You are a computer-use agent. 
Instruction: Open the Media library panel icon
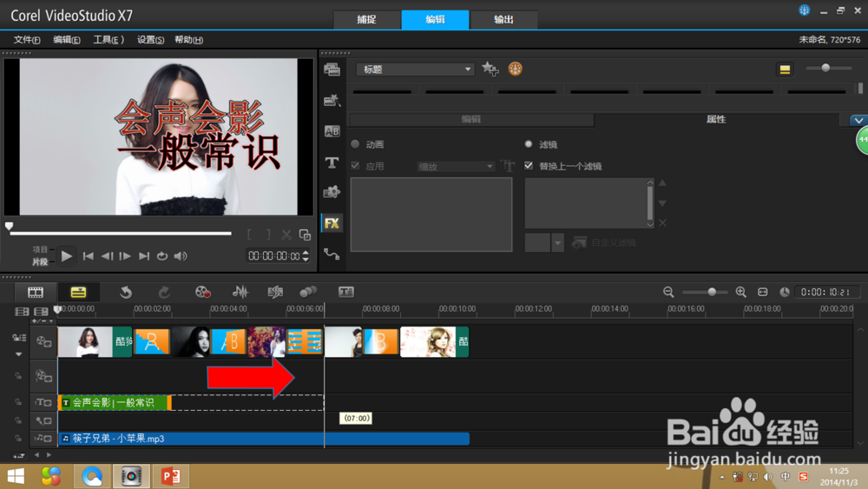(332, 69)
